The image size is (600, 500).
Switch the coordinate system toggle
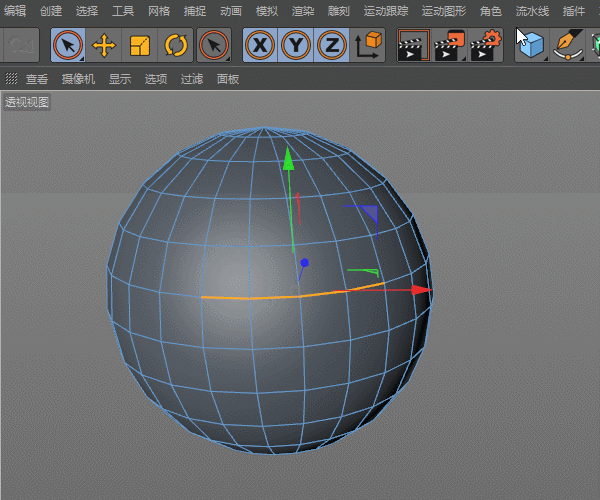click(x=369, y=45)
